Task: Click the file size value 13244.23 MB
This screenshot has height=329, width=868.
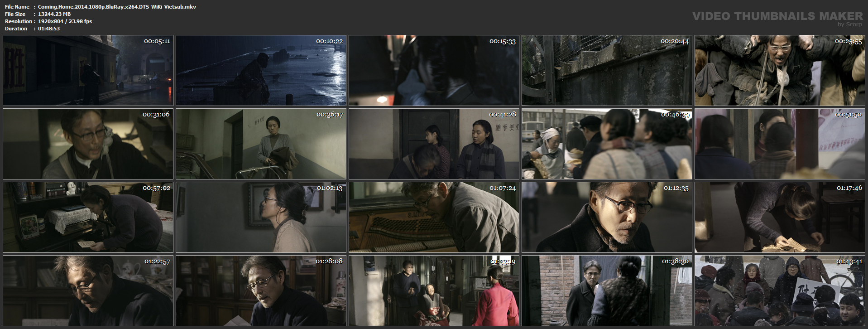Action: tap(54, 14)
